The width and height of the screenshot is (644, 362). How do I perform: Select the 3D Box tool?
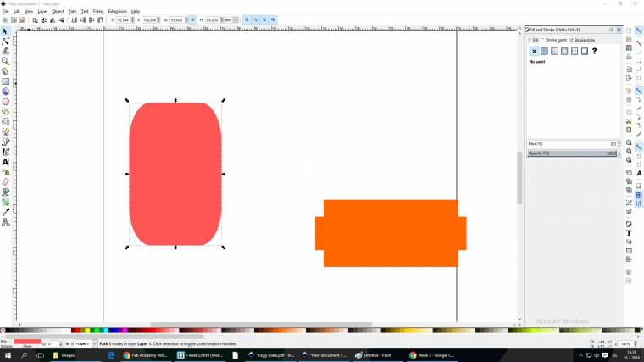coord(5,92)
